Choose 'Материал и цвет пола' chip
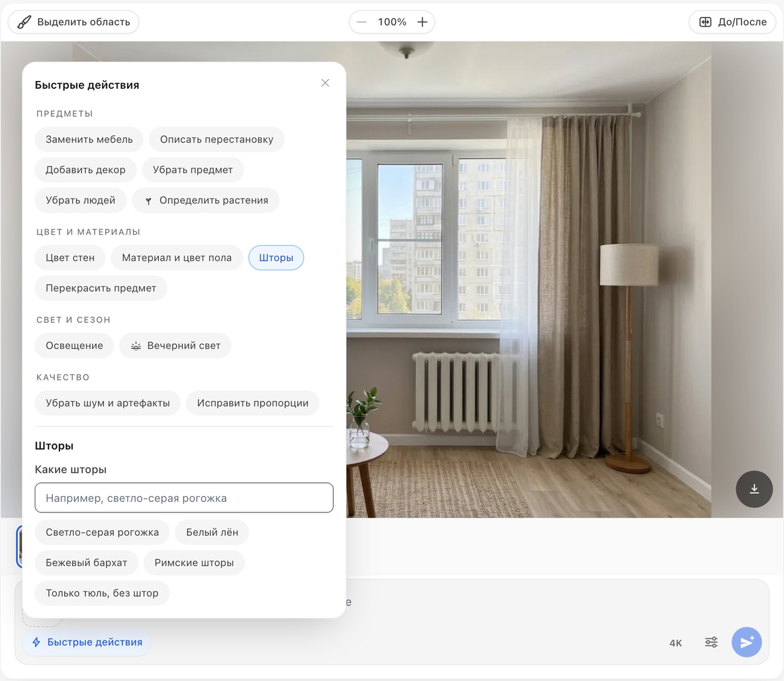This screenshot has width=784, height=681. tap(177, 257)
